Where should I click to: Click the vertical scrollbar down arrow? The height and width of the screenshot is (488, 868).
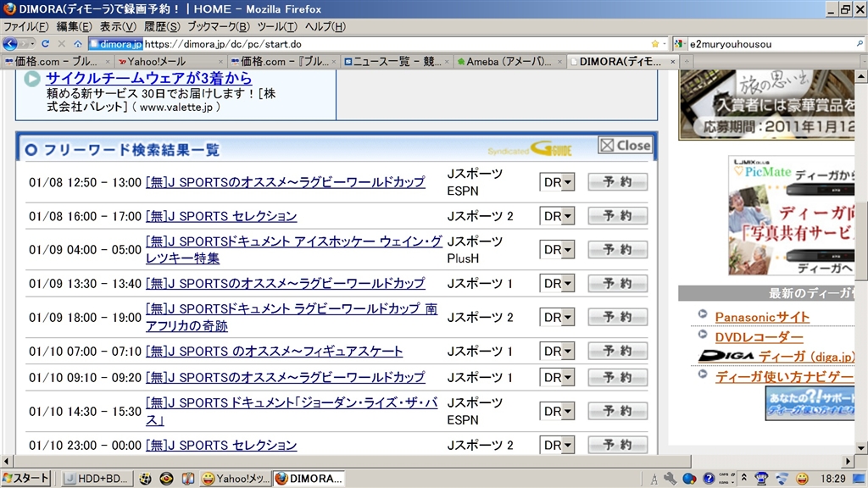point(861,448)
